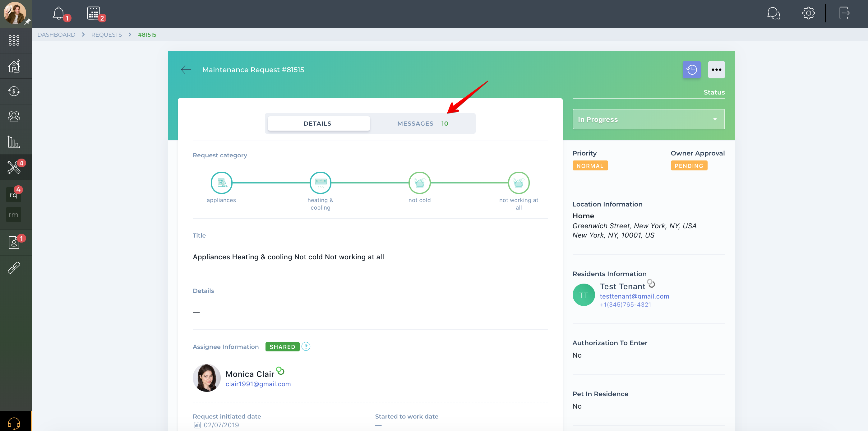Click the tenant phone number link
Image resolution: width=868 pixels, height=431 pixels.
tap(626, 305)
